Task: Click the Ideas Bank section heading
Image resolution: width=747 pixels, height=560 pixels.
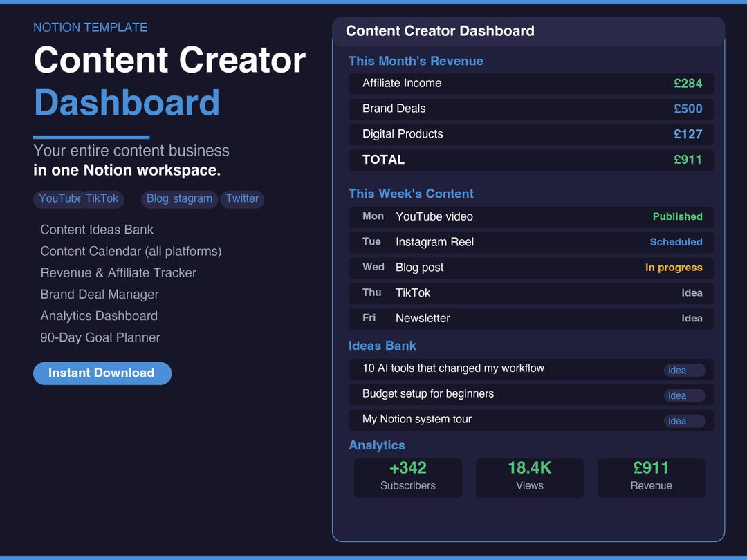Action: [382, 346]
